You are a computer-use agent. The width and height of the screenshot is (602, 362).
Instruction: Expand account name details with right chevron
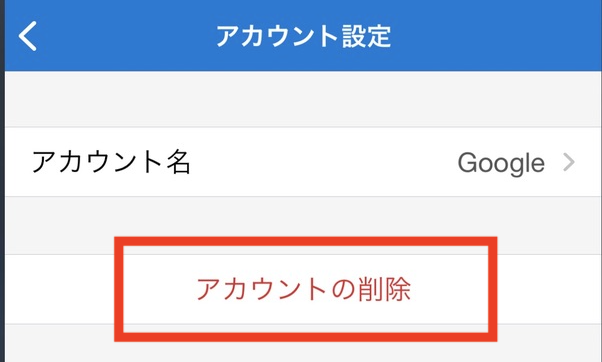tap(569, 162)
